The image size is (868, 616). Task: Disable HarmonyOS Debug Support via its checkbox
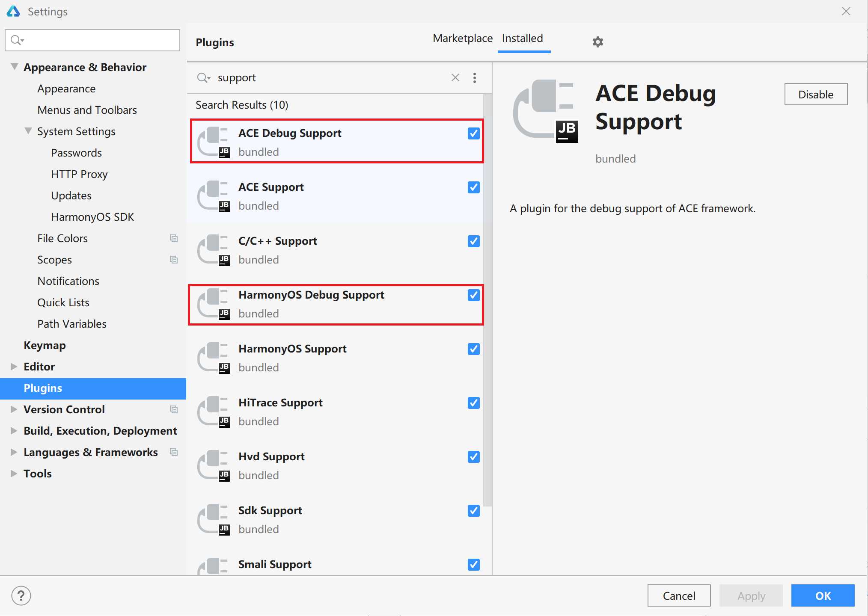[x=473, y=295]
